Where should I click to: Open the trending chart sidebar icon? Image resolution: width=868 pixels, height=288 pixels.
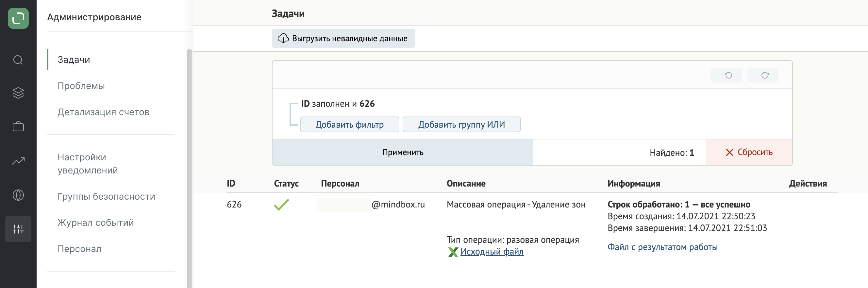pyautogui.click(x=18, y=161)
